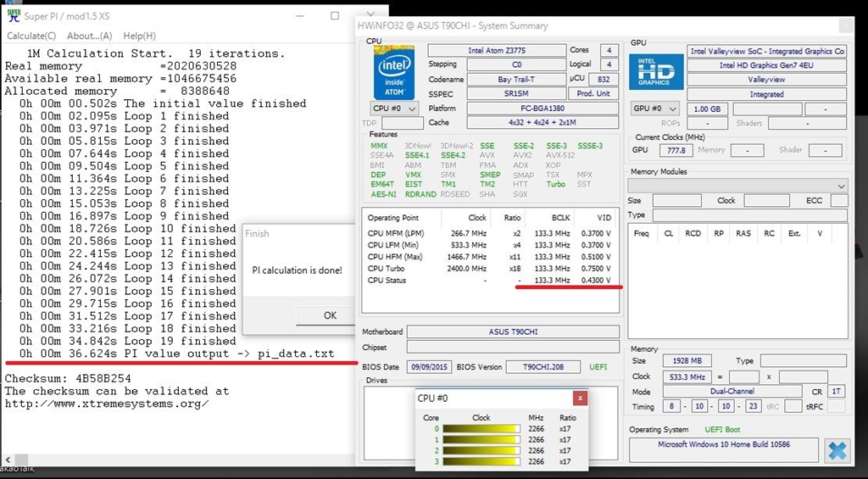Click the CR 1T memory field
Screen dimensions: 868x479
coord(836,392)
